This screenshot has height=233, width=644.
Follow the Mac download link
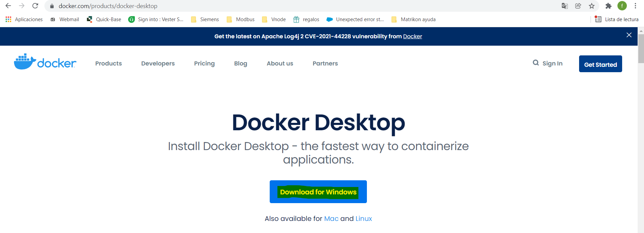click(x=331, y=219)
